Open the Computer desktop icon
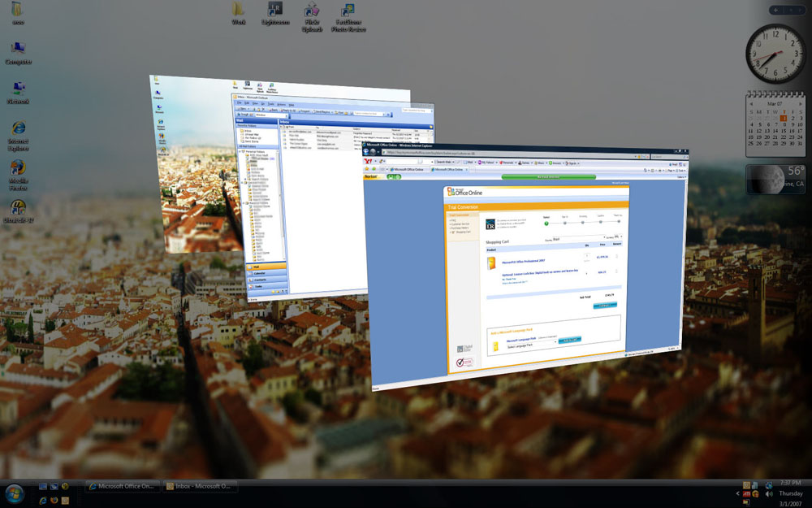Screen dimensions: 812x508 tap(18, 53)
